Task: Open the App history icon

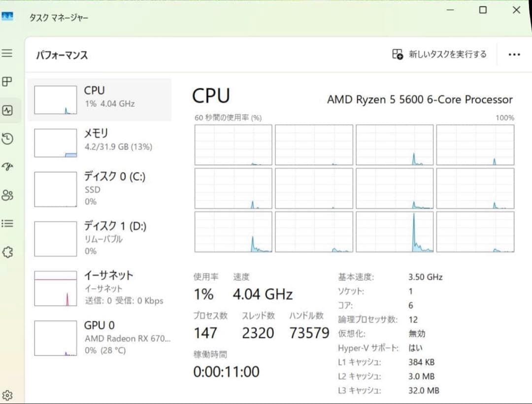Action: coord(7,138)
